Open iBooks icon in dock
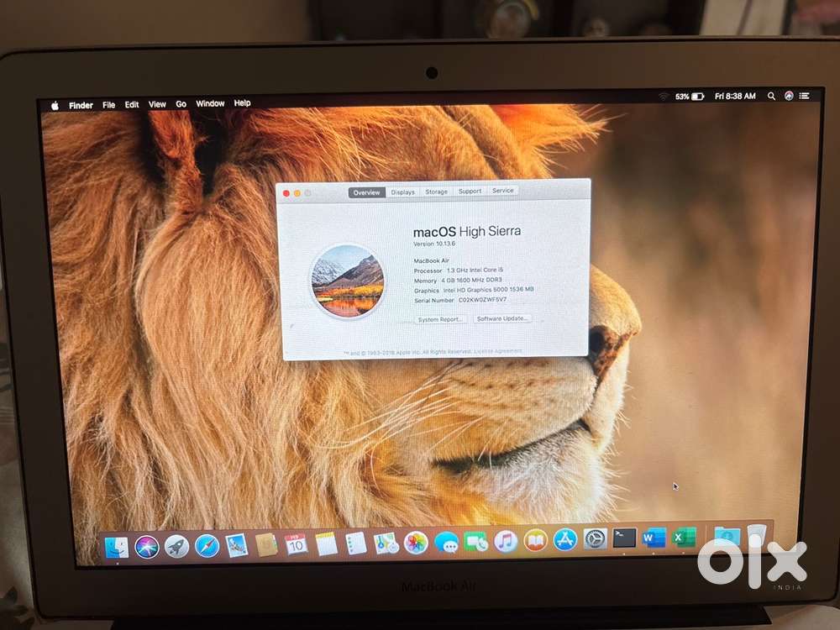This screenshot has width=840, height=630. [x=535, y=540]
